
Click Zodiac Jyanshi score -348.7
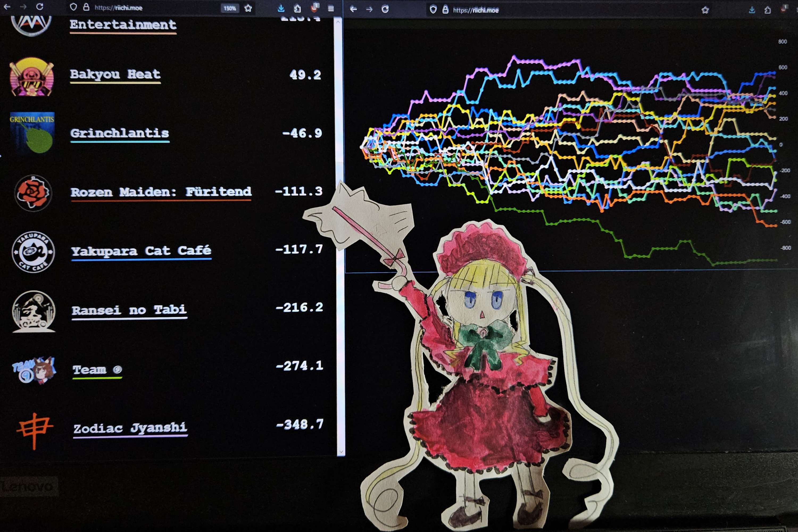300,425
